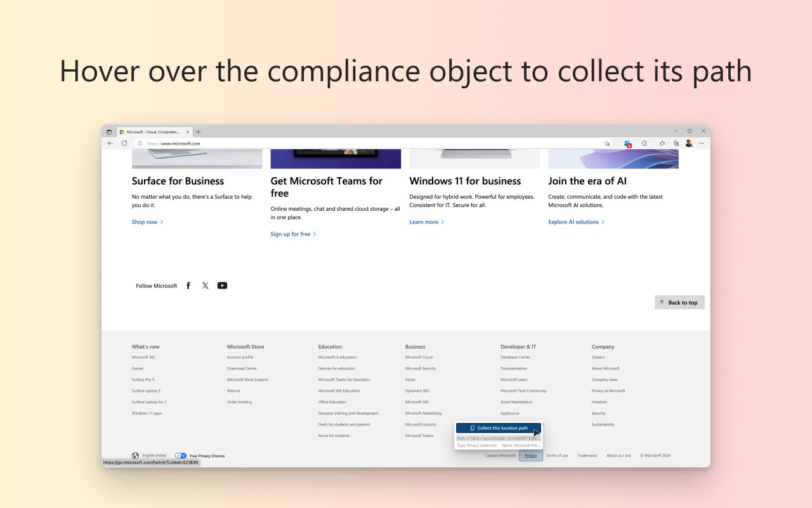Click the Back to top button
Screen dimensions: 812x508
tap(679, 302)
